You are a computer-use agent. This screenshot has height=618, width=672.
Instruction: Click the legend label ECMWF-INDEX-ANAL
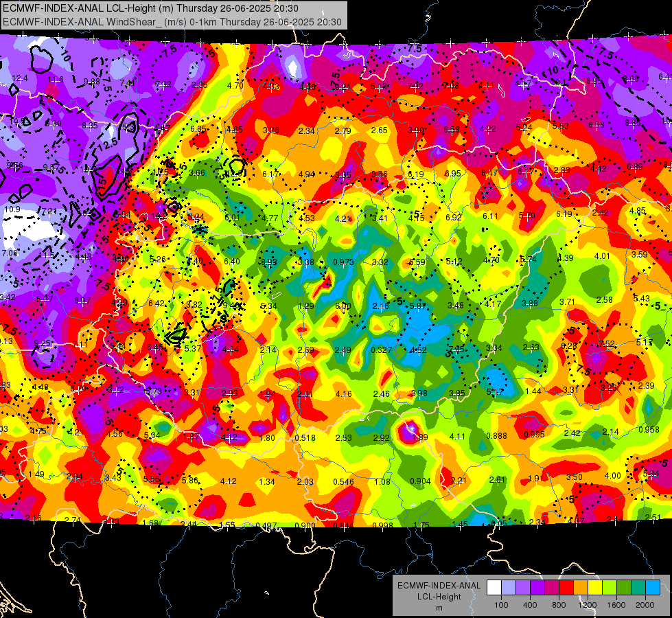pyautogui.click(x=439, y=586)
